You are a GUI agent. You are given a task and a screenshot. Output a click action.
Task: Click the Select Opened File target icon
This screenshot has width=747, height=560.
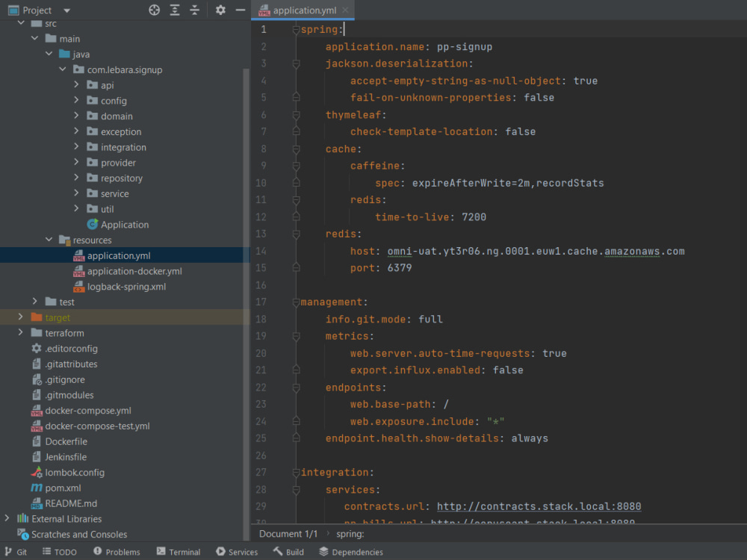pyautogui.click(x=154, y=10)
